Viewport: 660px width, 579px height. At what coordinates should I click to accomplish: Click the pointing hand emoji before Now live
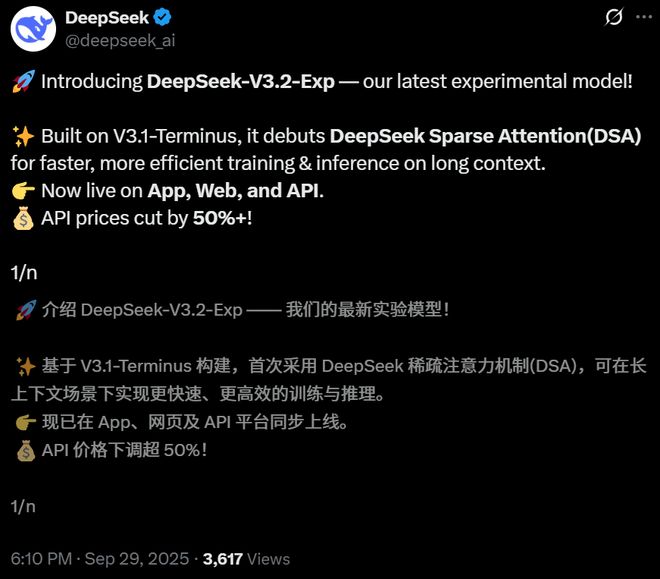(23, 191)
